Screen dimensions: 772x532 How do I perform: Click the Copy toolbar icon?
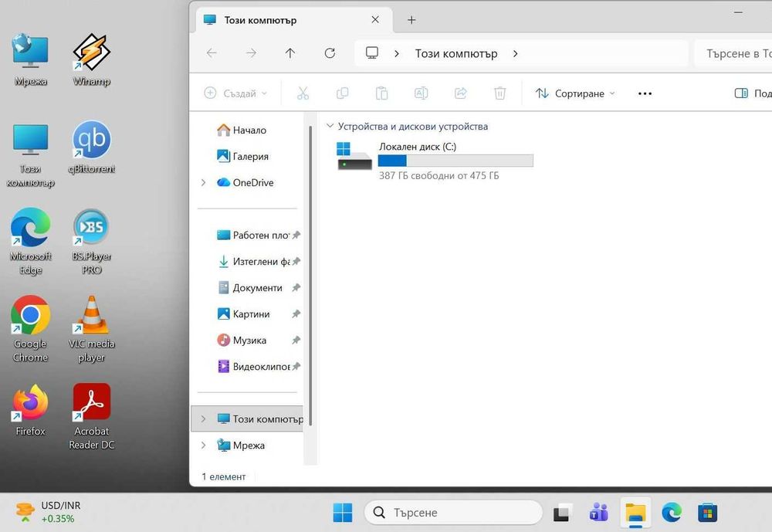coord(342,93)
